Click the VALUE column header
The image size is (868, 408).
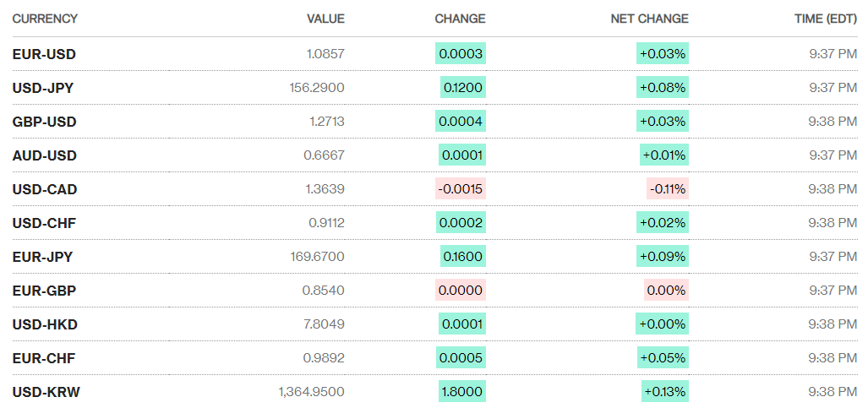tap(325, 19)
